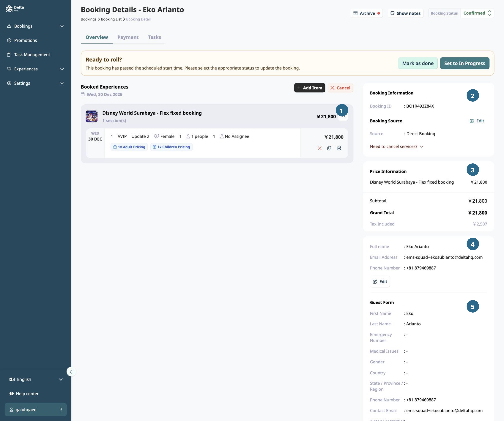This screenshot has height=421, width=504.
Task: Click Mark as done
Action: (x=418, y=63)
